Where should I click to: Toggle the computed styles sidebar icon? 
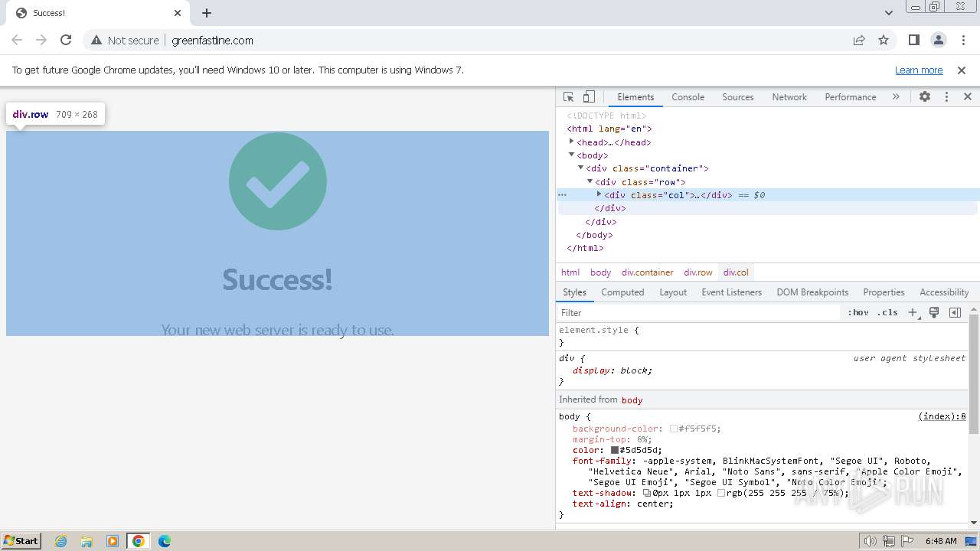955,312
